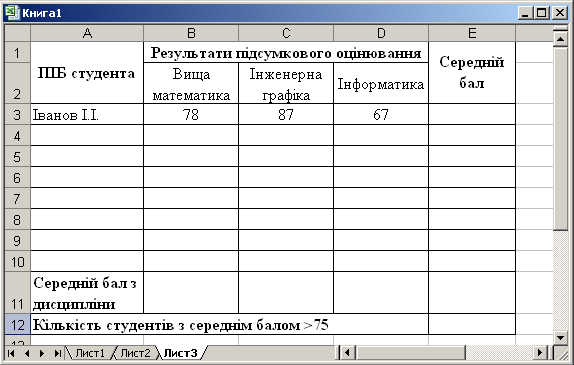Image resolution: width=574 pixels, height=365 pixels.
Task: Click cell 'Середній бал з дисципліни'
Action: coord(87,293)
